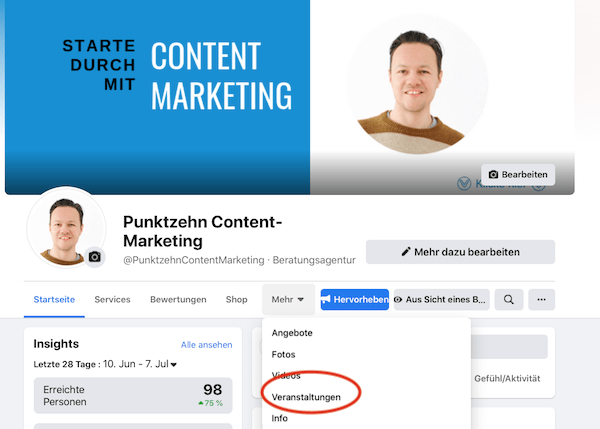Image resolution: width=600 pixels, height=429 pixels.
Task: Expand the Mehr dropdown menu
Action: [288, 299]
